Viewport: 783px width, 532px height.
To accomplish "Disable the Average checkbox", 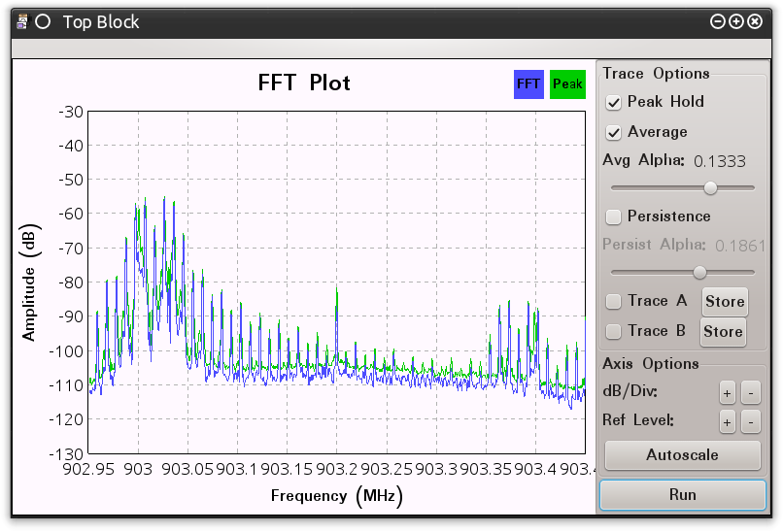I will pos(614,132).
